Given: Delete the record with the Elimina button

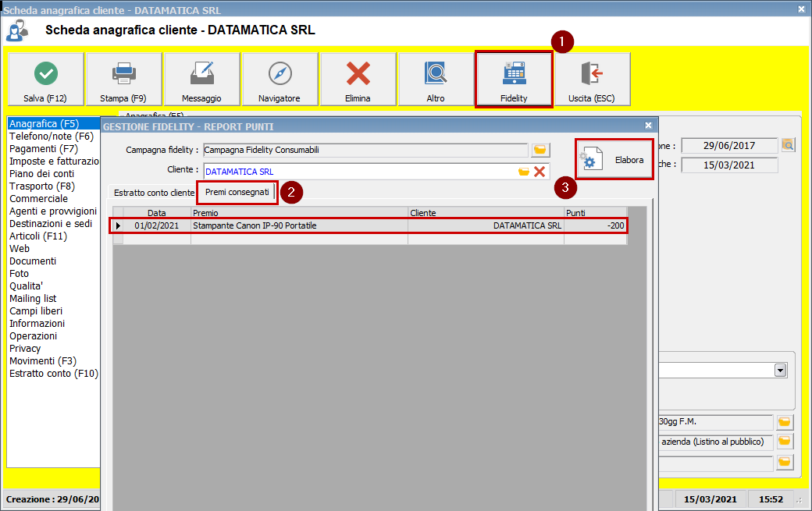Looking at the screenshot, I should click(x=358, y=79).
